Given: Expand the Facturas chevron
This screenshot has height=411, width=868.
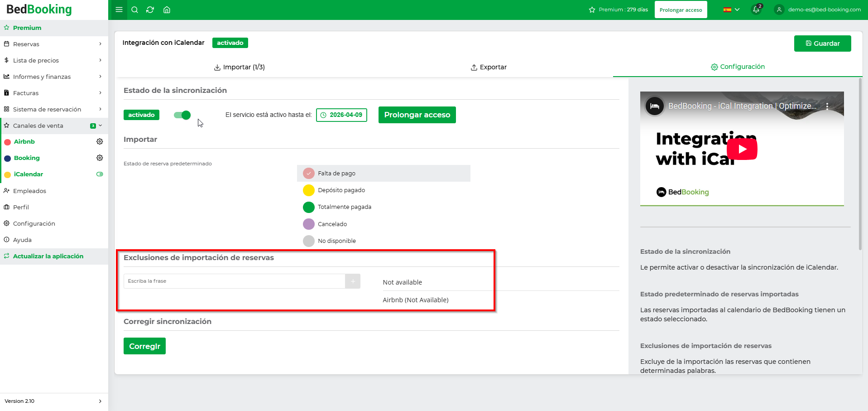Looking at the screenshot, I should tap(100, 93).
